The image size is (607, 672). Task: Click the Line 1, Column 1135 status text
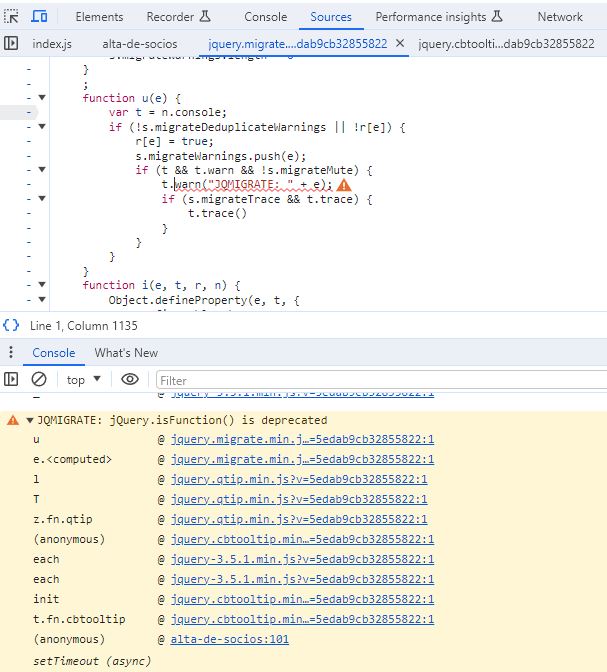84,326
